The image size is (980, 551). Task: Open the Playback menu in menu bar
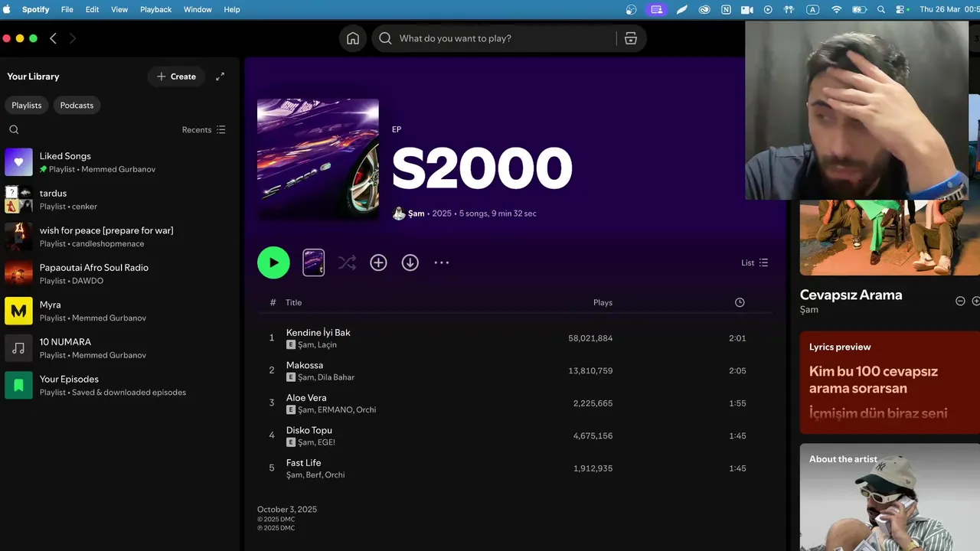click(x=155, y=9)
